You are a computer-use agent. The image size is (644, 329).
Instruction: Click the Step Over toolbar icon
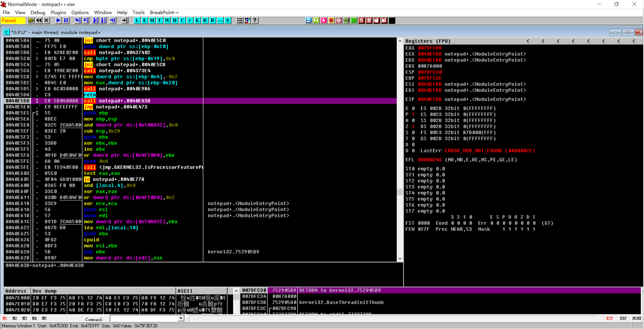point(86,20)
